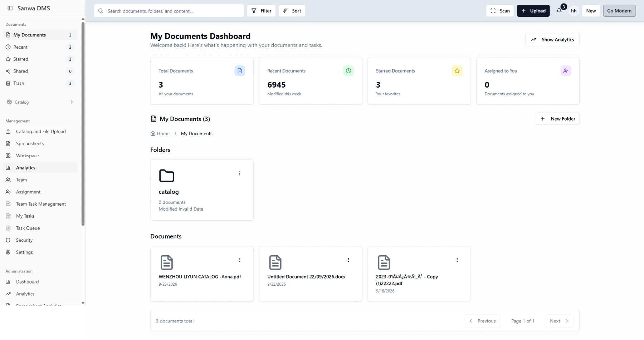Click the Recent Documents clock icon
644x340 pixels.
[348, 71]
